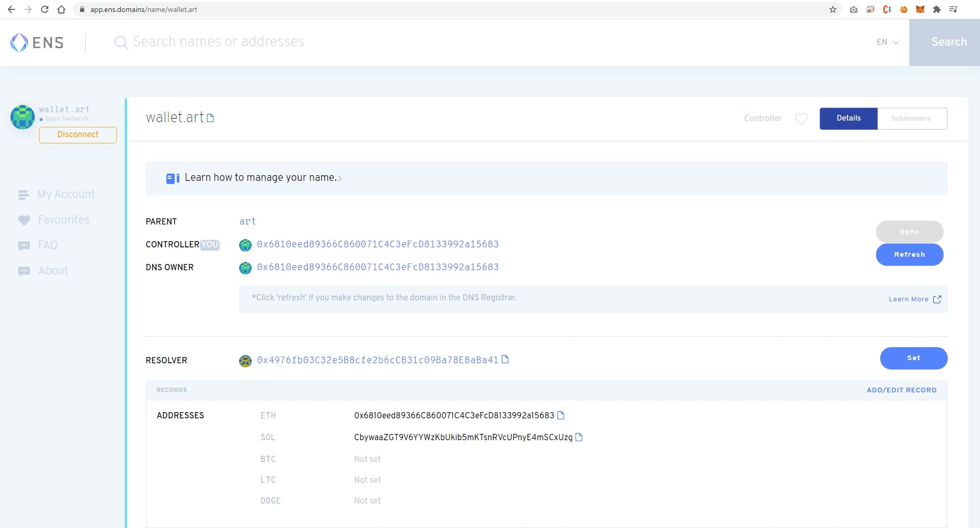Add wallet.art to favourites with the heart
Viewport: 980px width, 528px height.
coord(801,118)
